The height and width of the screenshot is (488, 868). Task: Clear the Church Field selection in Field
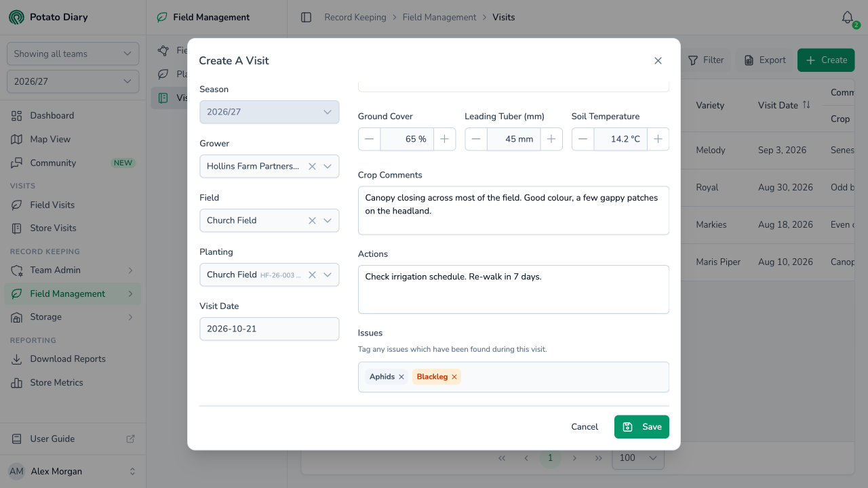pyautogui.click(x=312, y=220)
